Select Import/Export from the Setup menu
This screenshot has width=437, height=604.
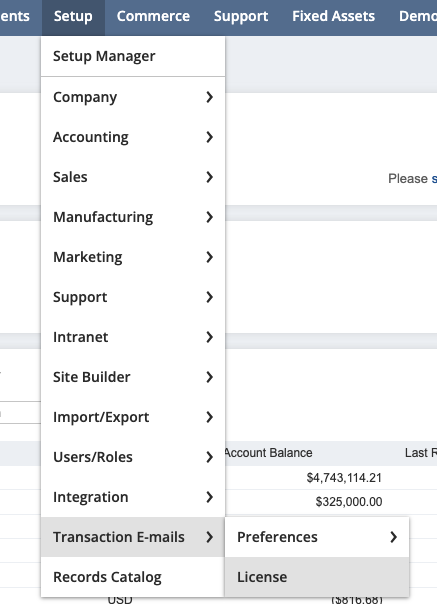point(133,417)
